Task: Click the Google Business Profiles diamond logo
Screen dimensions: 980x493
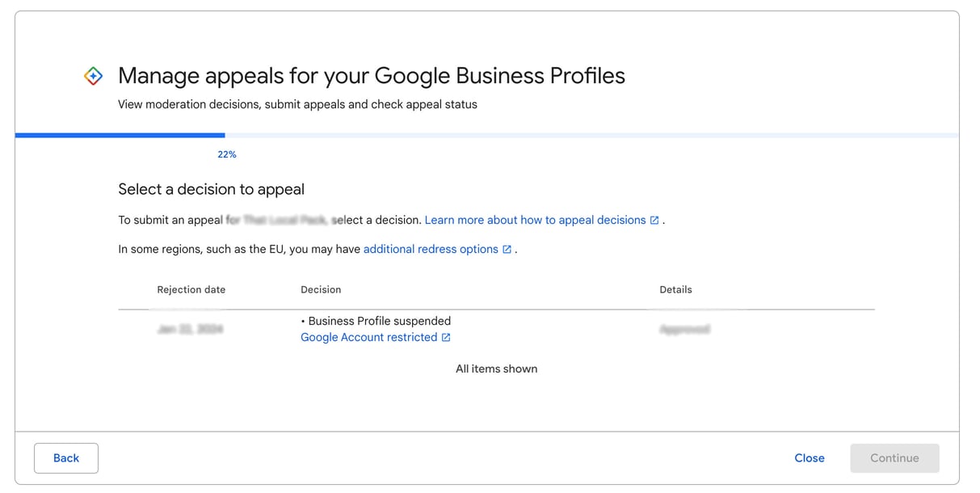Action: coord(92,75)
